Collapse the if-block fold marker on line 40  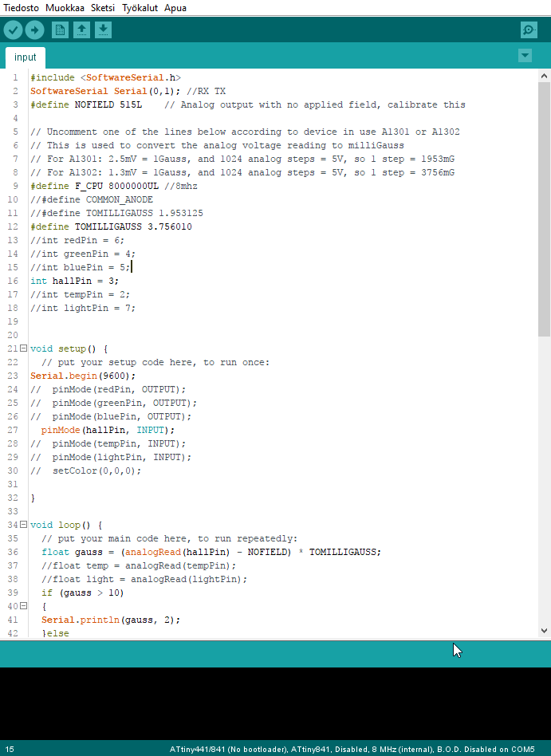coord(23,606)
